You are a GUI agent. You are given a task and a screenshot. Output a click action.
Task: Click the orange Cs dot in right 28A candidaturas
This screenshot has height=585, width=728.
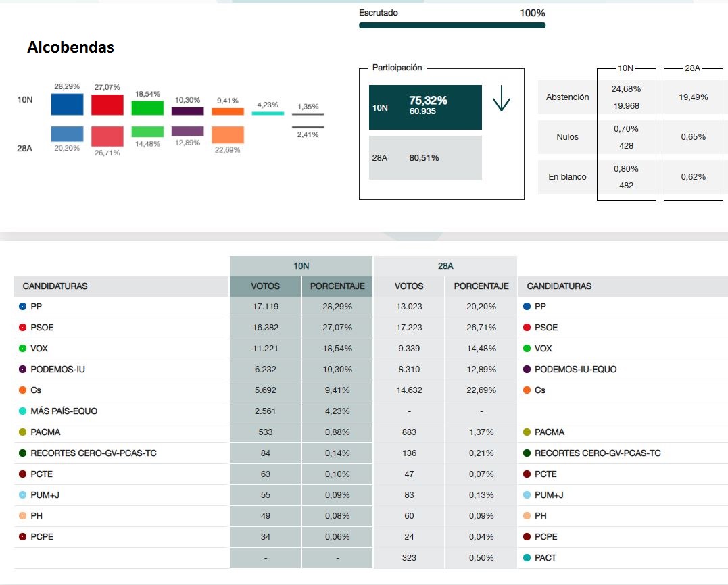[527, 390]
